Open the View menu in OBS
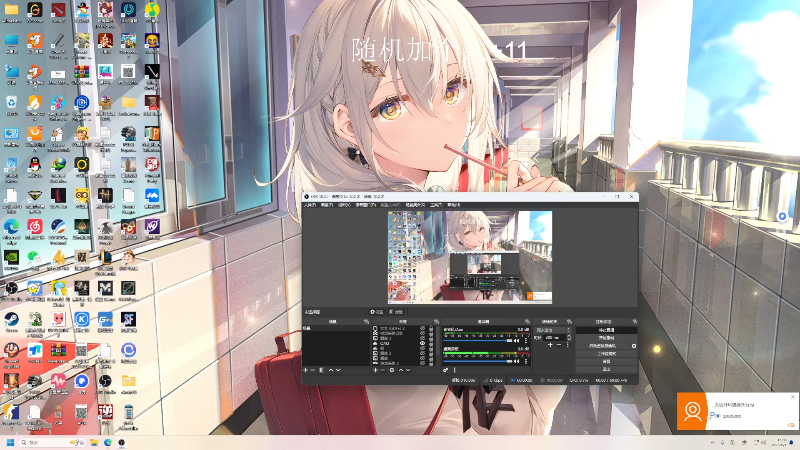The width and height of the screenshot is (800, 450). click(344, 205)
